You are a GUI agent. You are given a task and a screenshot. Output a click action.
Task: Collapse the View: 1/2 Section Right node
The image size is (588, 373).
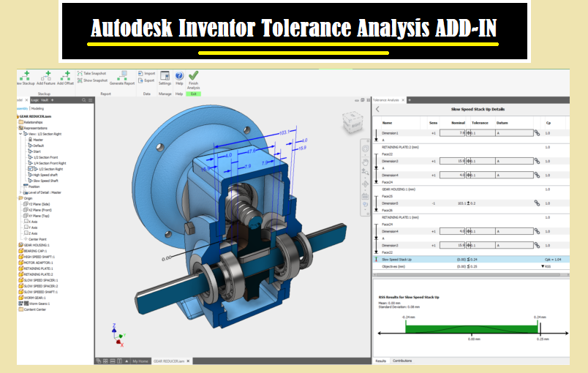20,134
